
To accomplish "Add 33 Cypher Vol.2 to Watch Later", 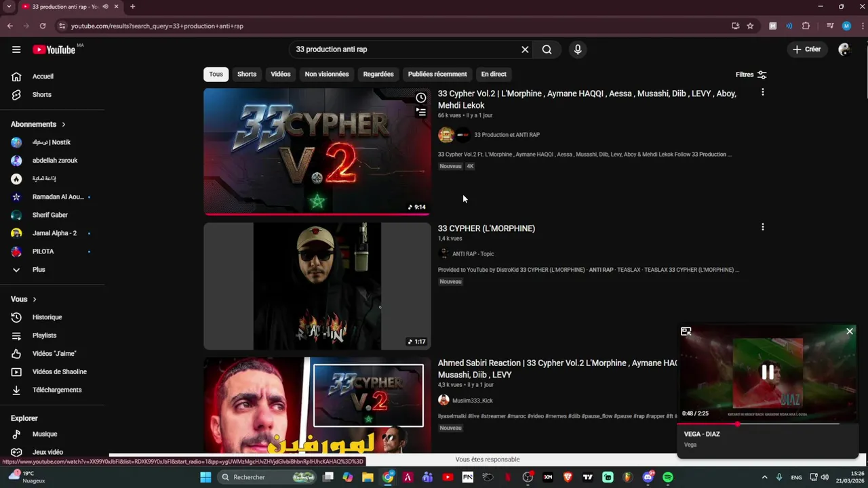I will tap(421, 98).
